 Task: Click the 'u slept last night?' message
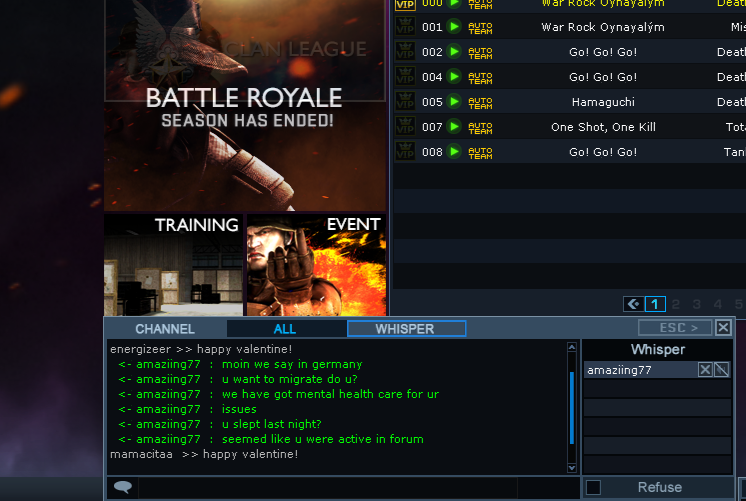[272, 424]
